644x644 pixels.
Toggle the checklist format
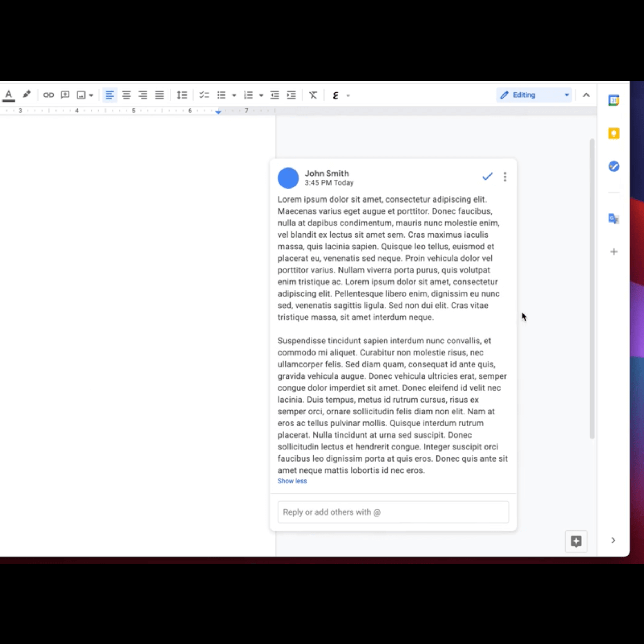tap(204, 95)
